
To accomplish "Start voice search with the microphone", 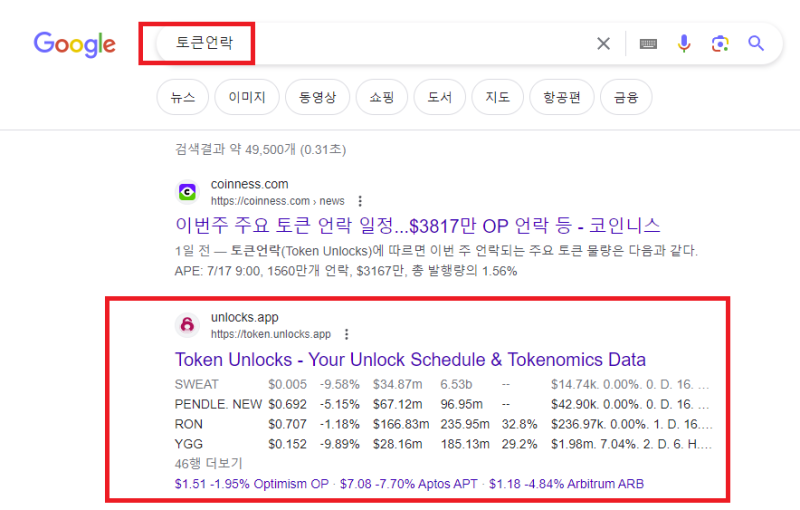I will [684, 44].
